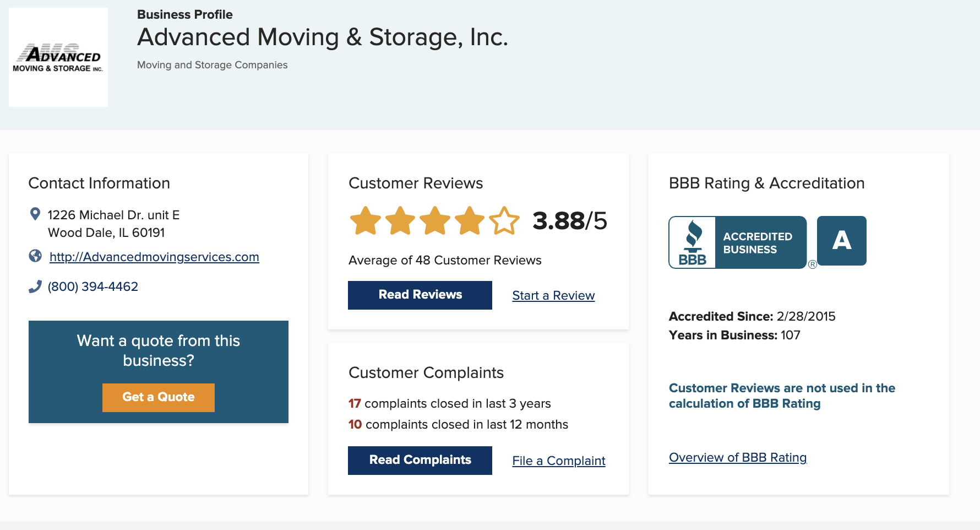
Task: Click the Read Reviews button
Action: [420, 295]
